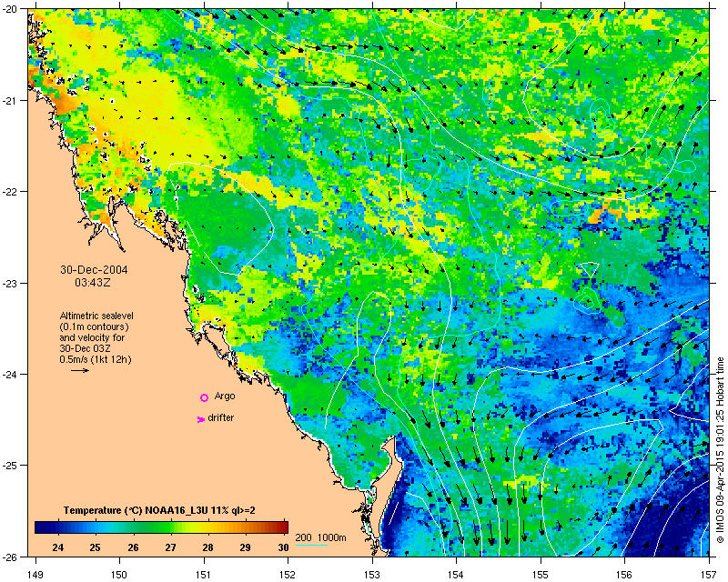Image resolution: width=728 pixels, height=582 pixels.
Task: Click the Temperature NOAA16_L3U colorbar title
Action: pyautogui.click(x=159, y=510)
